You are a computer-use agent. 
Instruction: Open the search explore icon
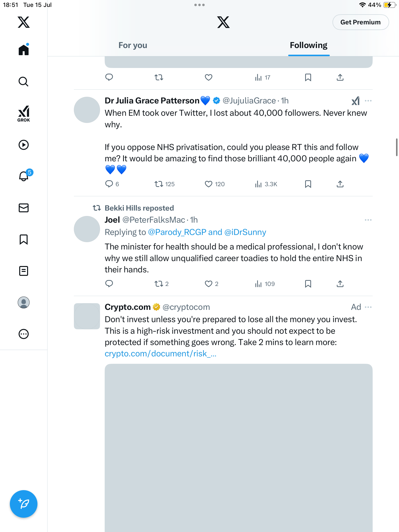point(24,82)
